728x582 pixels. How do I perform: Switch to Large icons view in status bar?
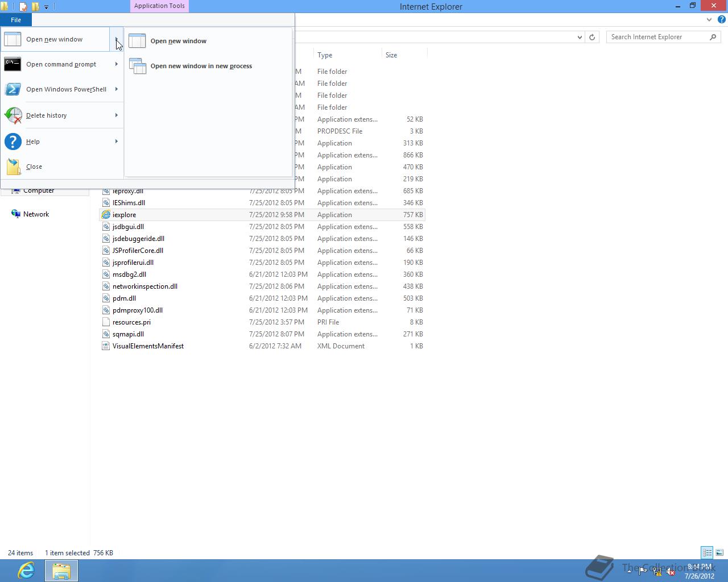719,552
